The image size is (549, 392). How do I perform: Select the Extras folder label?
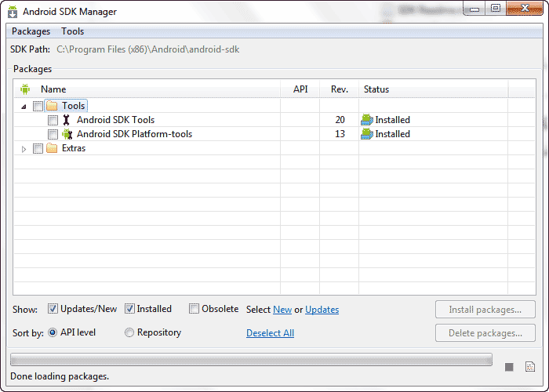point(74,148)
